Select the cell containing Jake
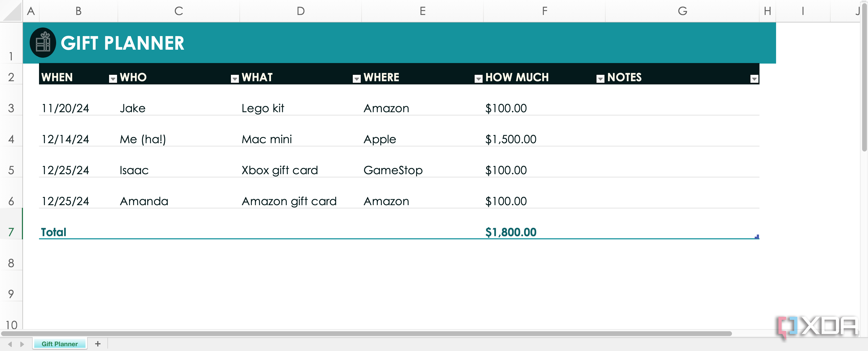This screenshot has height=351, width=868. (133, 108)
